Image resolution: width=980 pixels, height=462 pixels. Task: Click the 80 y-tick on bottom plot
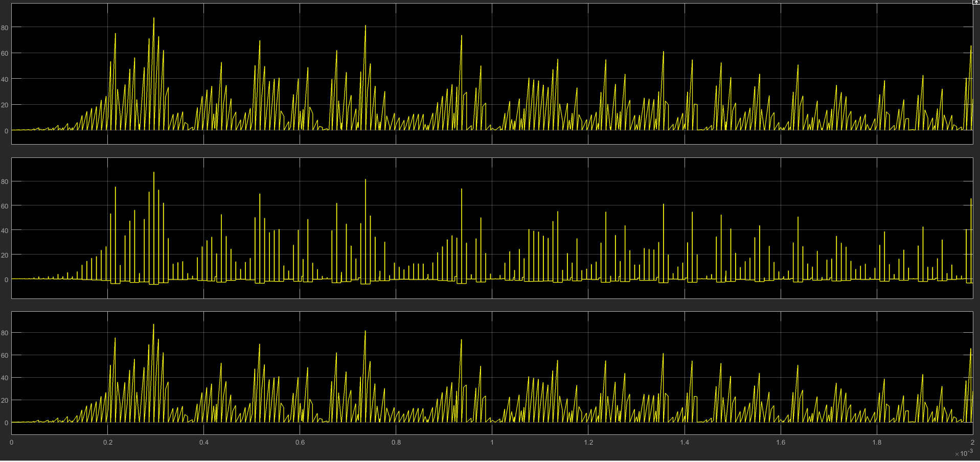point(5,333)
